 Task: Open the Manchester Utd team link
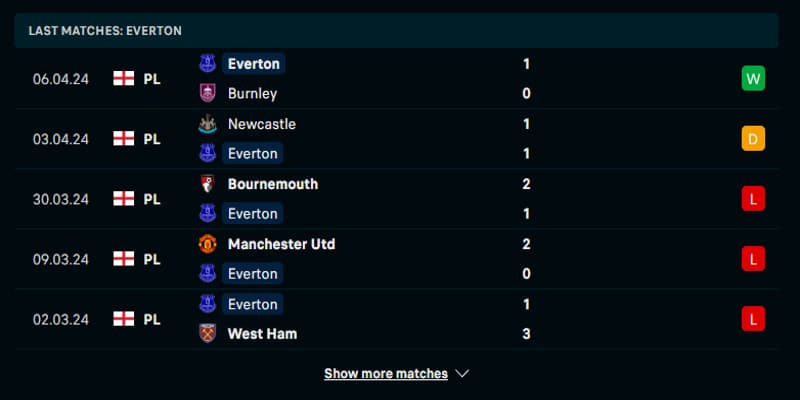281,244
